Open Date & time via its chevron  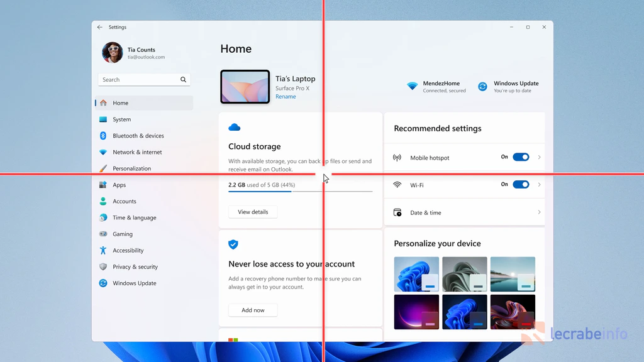[x=538, y=212]
